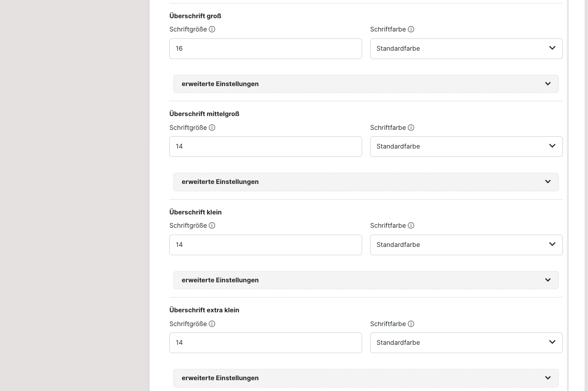Click Schriftfarbe info icon in Überschrift mittelgroß section
Screen dimensions: 588x391
(411, 128)
